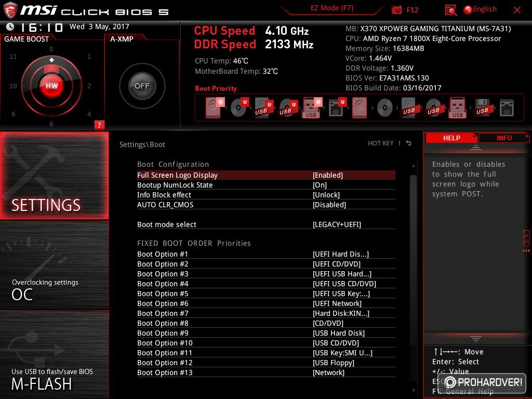Viewport: 532px width, 399px height.
Task: Open Boot Option #3 device list
Action: [266, 274]
